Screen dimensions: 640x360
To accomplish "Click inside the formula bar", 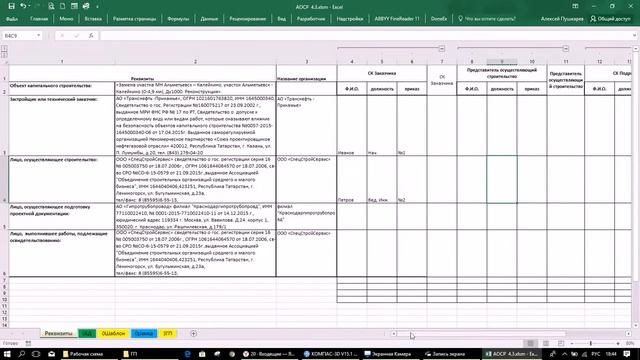I will tap(365, 36).
